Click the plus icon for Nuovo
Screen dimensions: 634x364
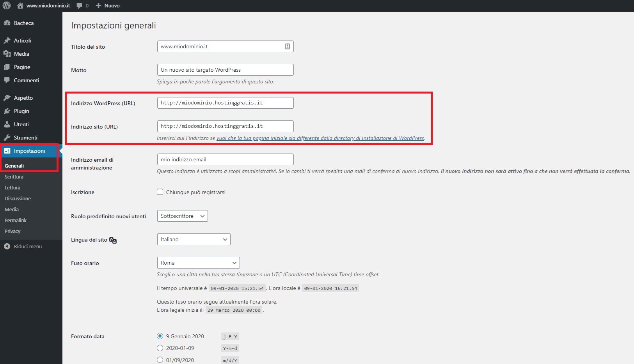coord(98,5)
